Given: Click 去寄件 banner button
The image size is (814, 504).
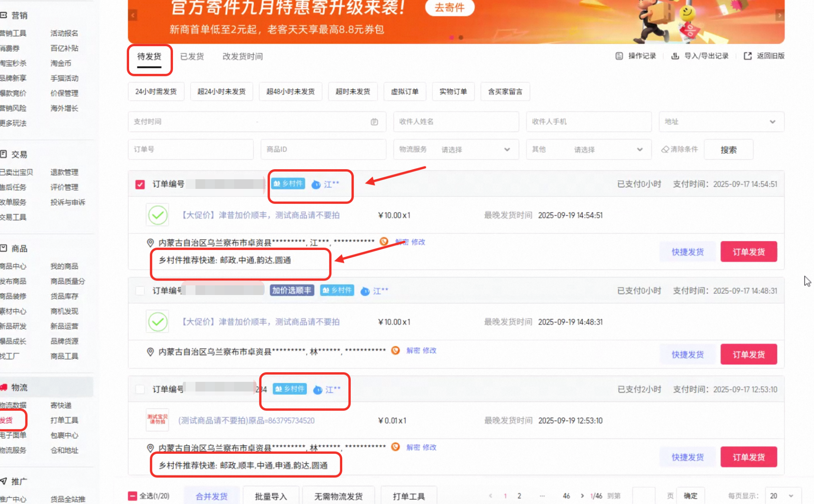Looking at the screenshot, I should 450,7.
